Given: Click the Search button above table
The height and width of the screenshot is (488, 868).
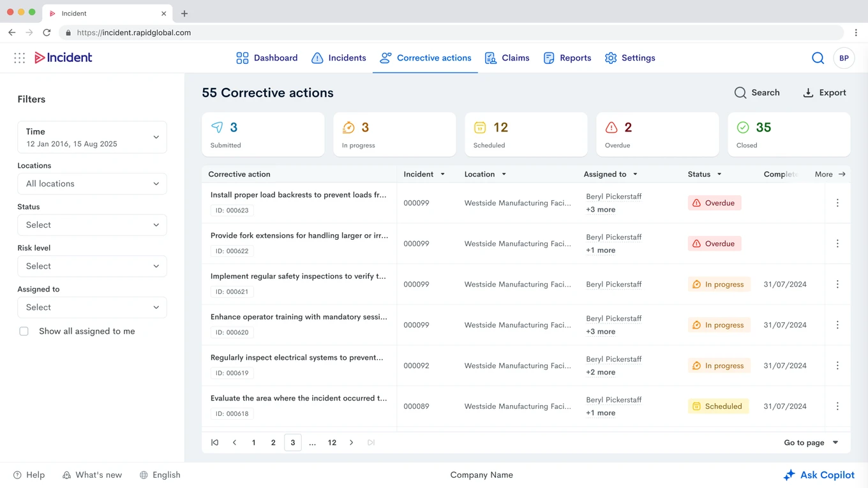Looking at the screenshot, I should click(757, 92).
